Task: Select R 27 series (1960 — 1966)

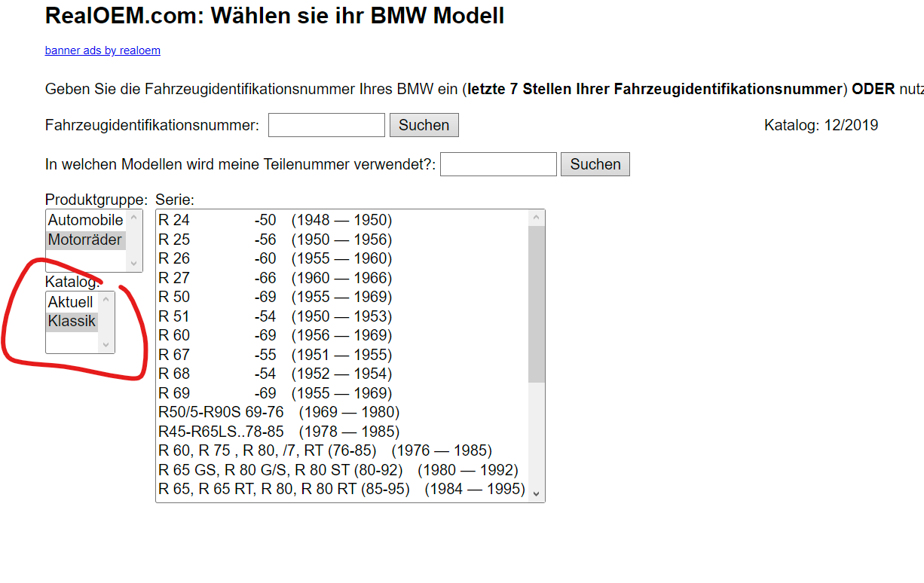Action: click(x=275, y=279)
